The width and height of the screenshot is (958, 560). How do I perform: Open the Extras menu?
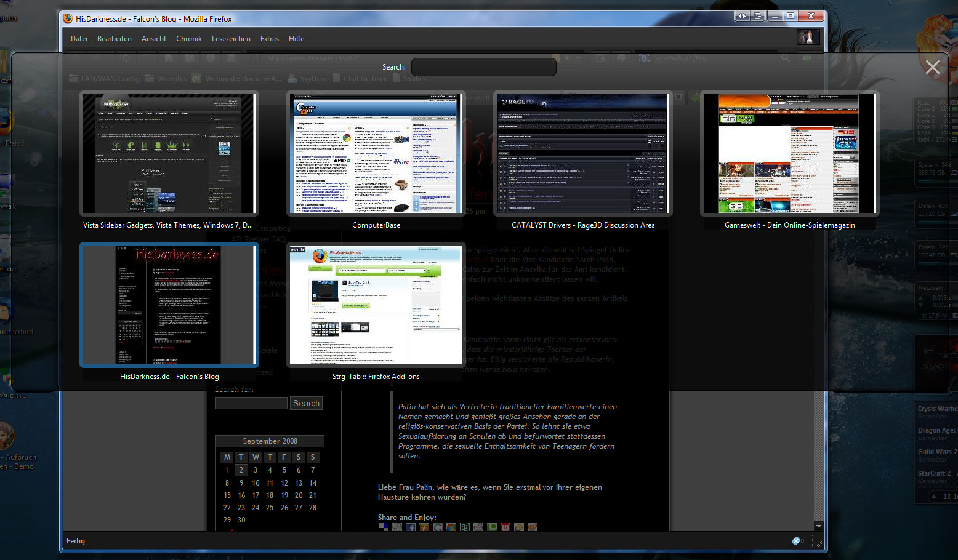click(270, 39)
